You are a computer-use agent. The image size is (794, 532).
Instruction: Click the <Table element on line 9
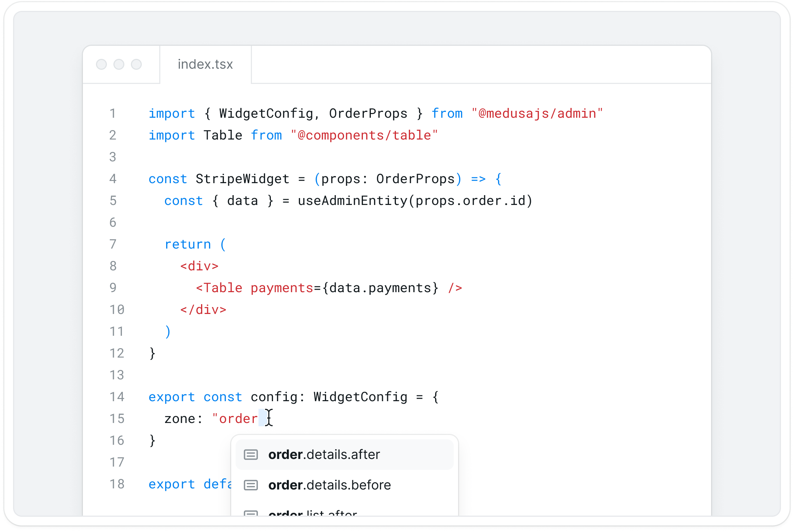pyautogui.click(x=219, y=288)
